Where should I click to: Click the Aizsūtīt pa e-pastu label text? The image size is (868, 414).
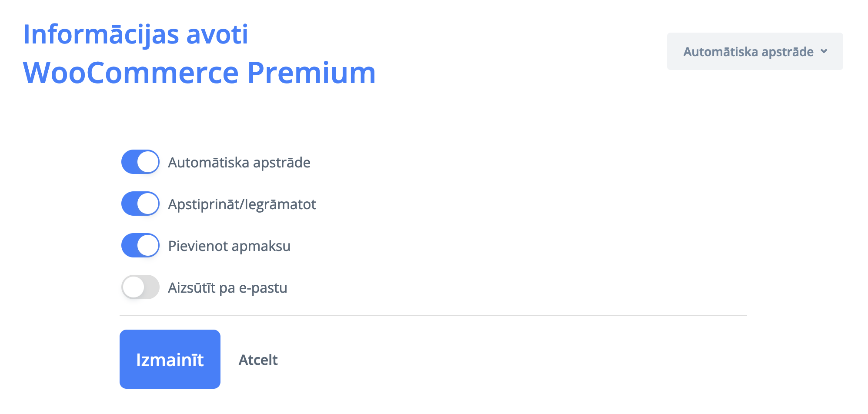pyautogui.click(x=227, y=287)
